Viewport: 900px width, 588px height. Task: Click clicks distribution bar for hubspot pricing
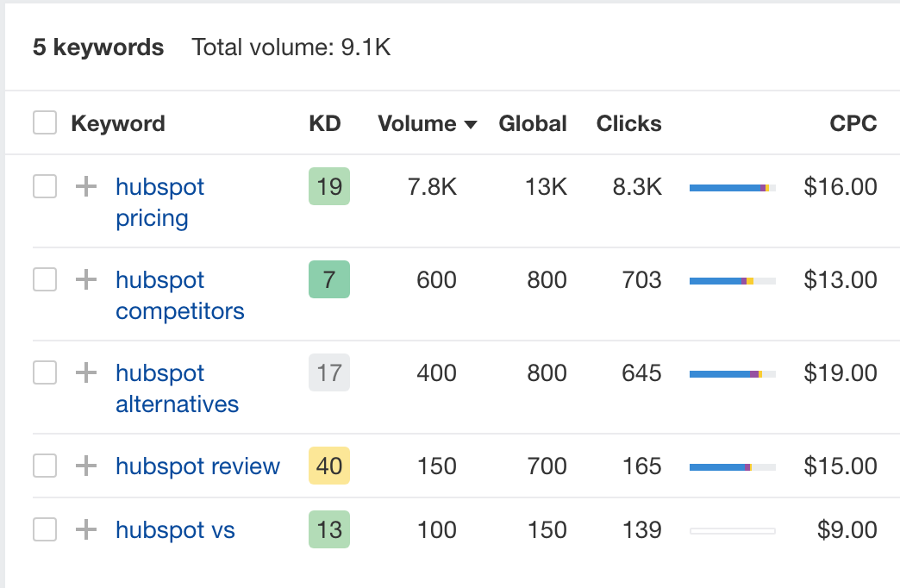[x=733, y=188]
